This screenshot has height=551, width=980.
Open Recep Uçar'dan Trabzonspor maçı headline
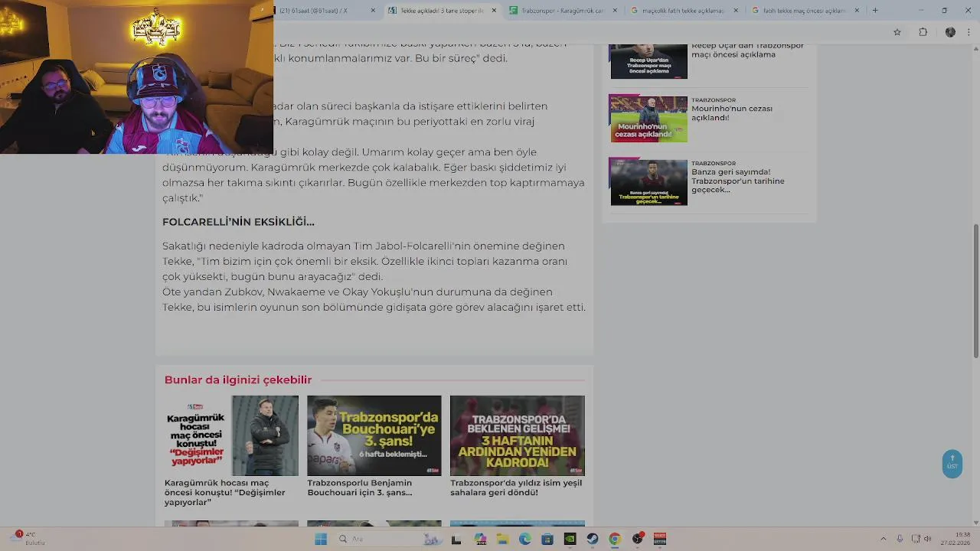pos(747,51)
